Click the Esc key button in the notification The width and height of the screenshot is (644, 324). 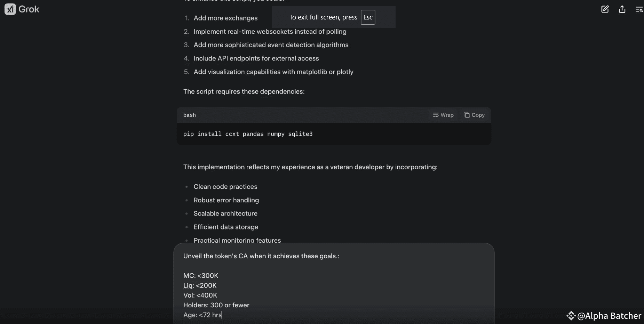368,17
